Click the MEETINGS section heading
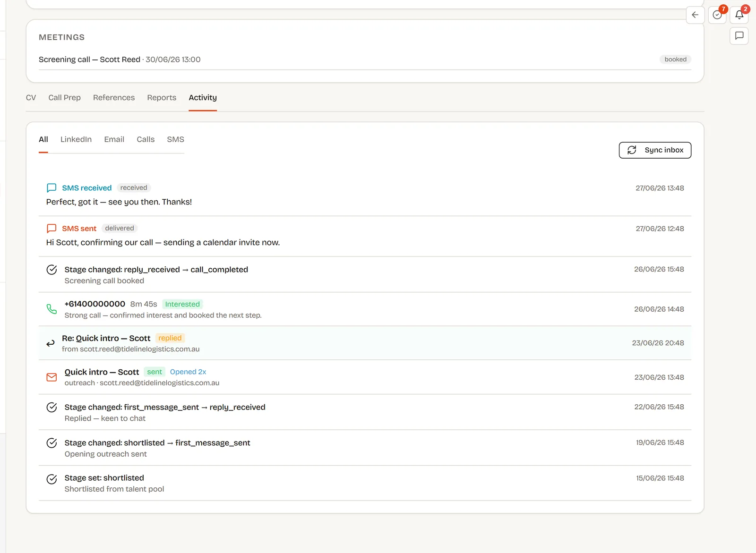756x553 pixels. coord(62,37)
